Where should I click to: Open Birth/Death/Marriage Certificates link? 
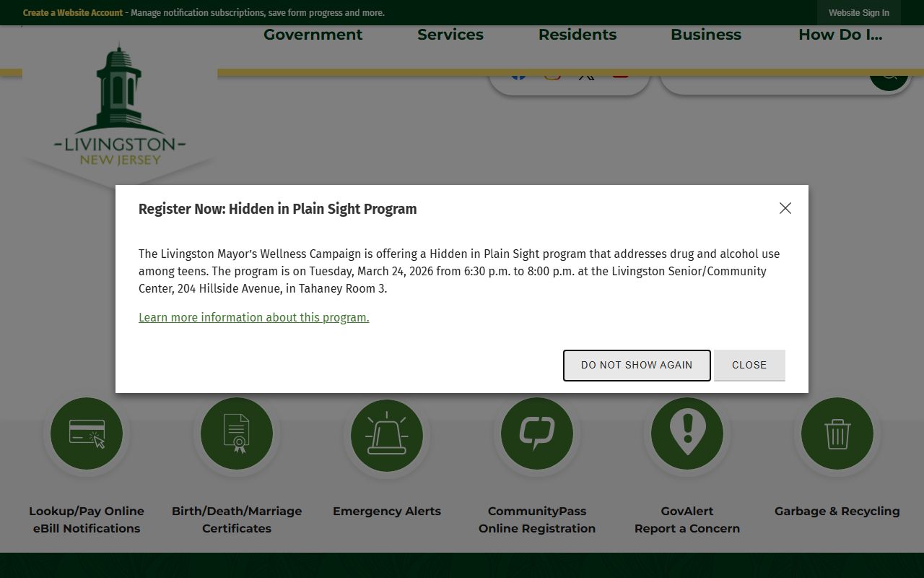pyautogui.click(x=237, y=519)
